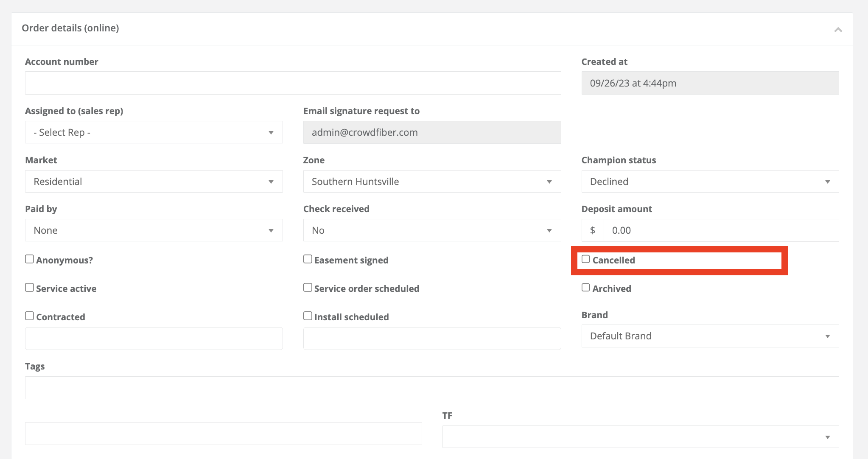Click inside the Tags field

[x=432, y=387]
